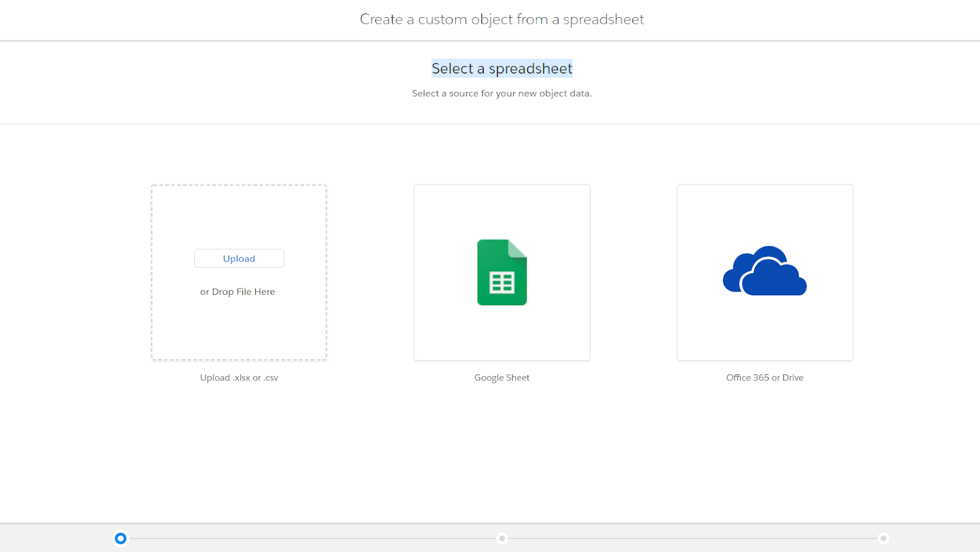Click the Google Sheets icon

point(502,272)
